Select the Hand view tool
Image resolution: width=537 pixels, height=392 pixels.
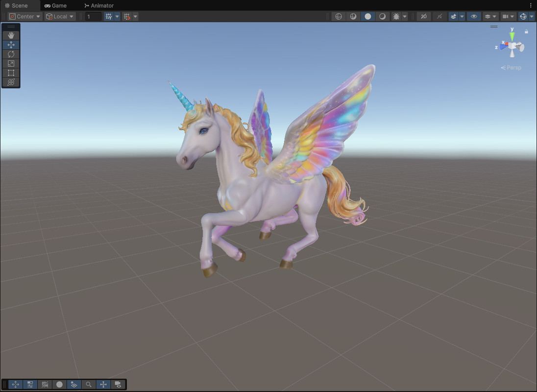point(10,35)
